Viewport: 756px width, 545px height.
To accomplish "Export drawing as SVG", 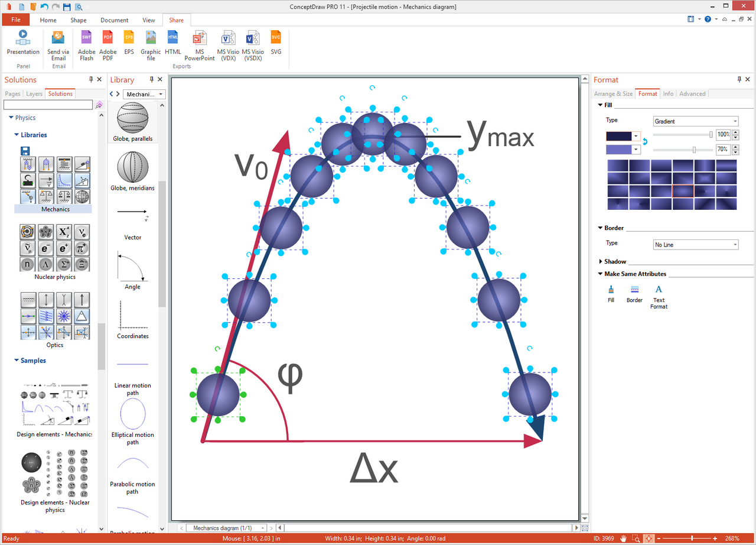I will tap(276, 42).
